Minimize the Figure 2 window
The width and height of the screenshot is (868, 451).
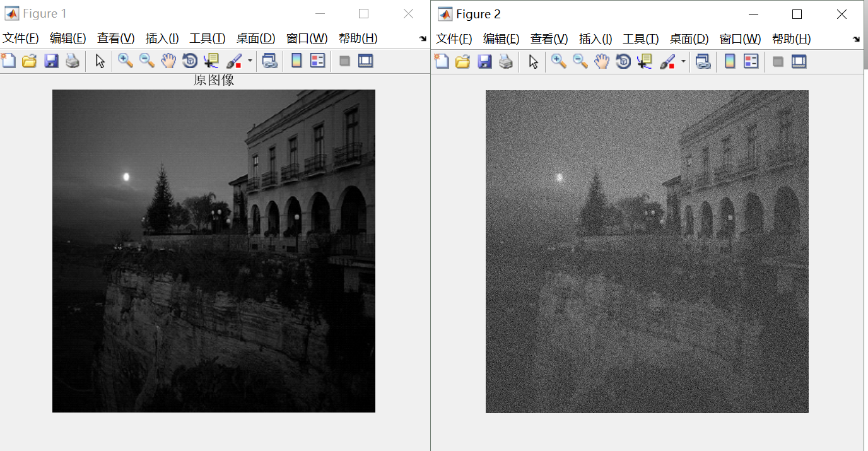coord(753,14)
